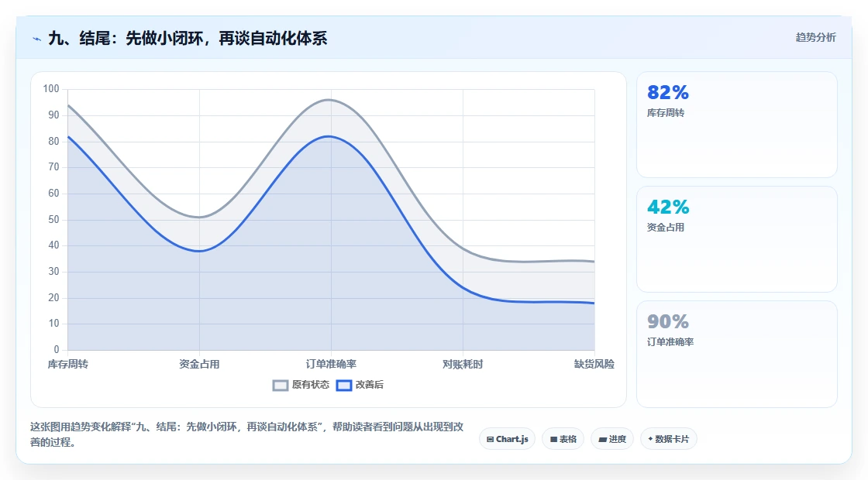Viewport: 868px width, 480px height.
Task: Click the icon in Chart.js tag
Action: point(490,440)
